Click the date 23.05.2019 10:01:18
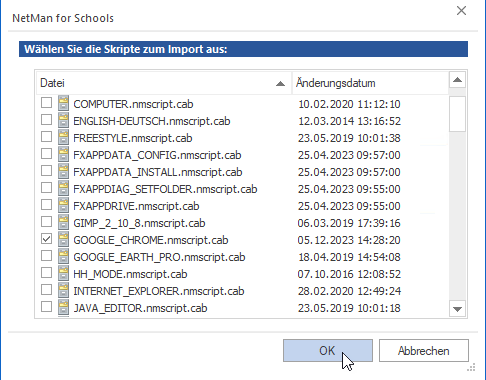The width and height of the screenshot is (486, 380). 349,308
